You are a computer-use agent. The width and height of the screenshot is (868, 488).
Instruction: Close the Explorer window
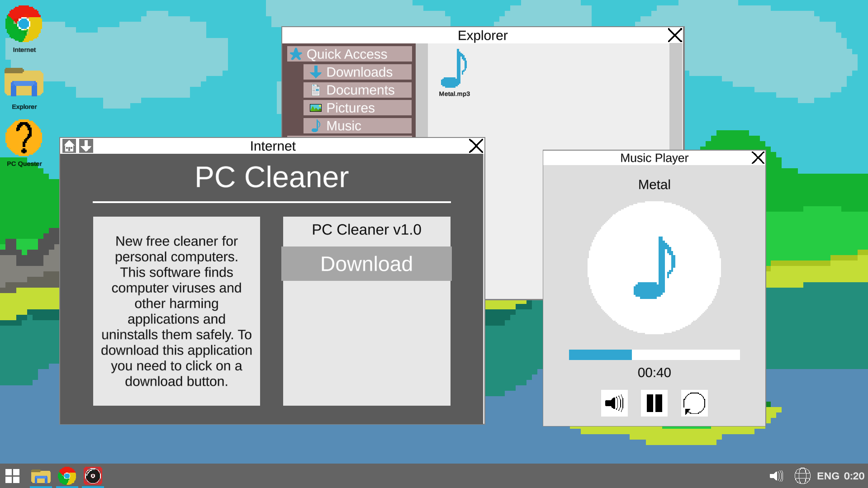click(x=675, y=35)
